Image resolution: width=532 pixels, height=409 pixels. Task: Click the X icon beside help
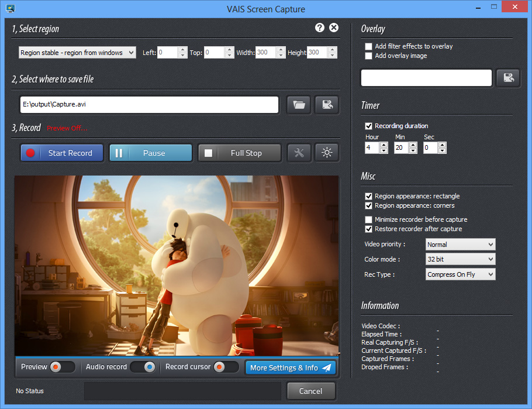[334, 28]
